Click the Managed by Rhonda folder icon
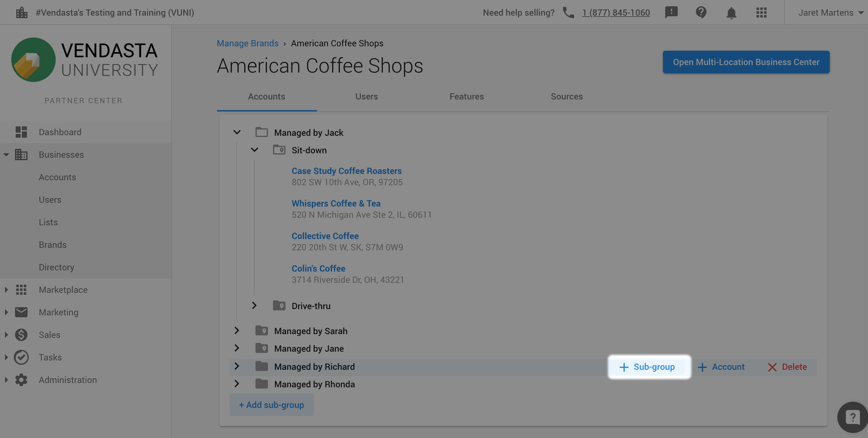Image resolution: width=868 pixels, height=438 pixels. click(x=261, y=384)
